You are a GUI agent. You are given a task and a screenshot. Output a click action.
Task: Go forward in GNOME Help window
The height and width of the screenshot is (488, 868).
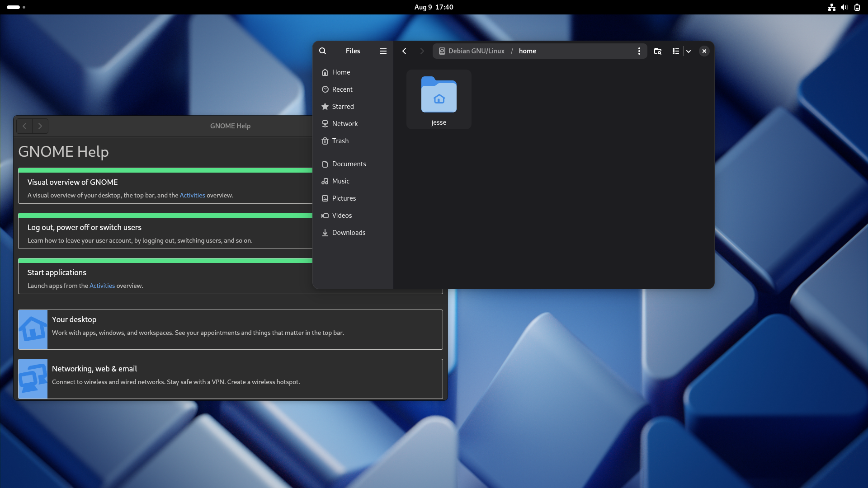click(40, 126)
